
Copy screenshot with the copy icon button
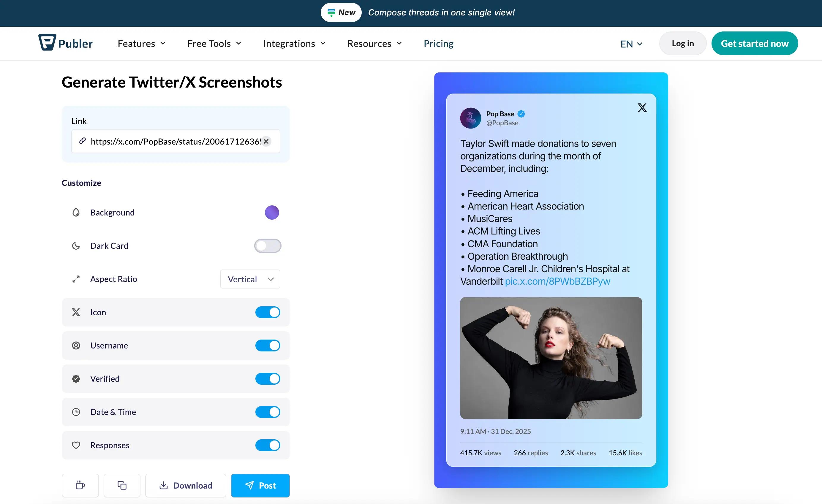coord(122,485)
